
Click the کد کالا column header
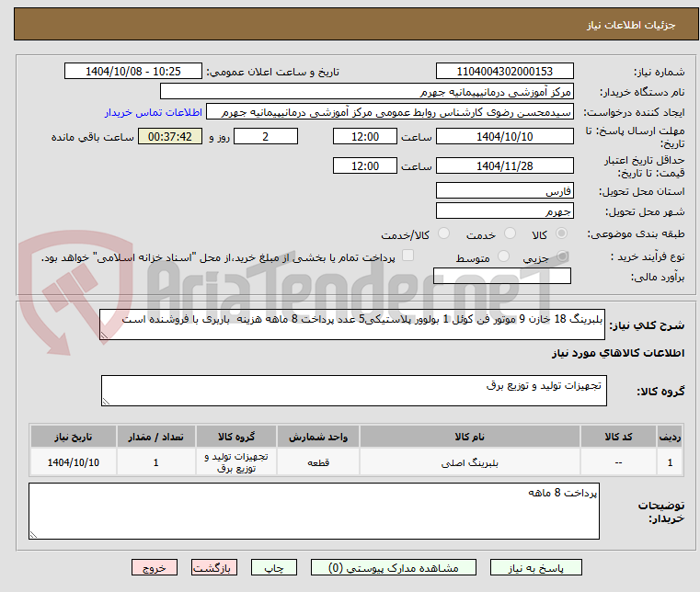tap(618, 437)
